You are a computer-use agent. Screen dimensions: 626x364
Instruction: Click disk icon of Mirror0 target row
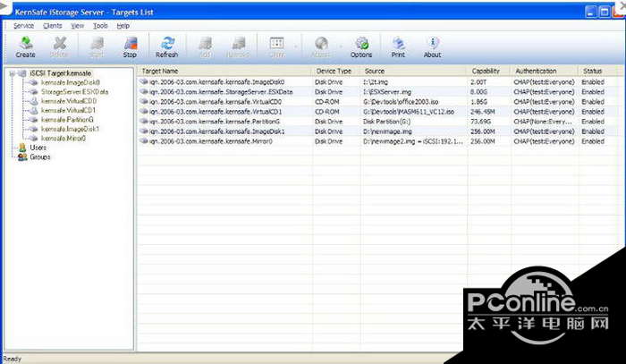[143, 141]
